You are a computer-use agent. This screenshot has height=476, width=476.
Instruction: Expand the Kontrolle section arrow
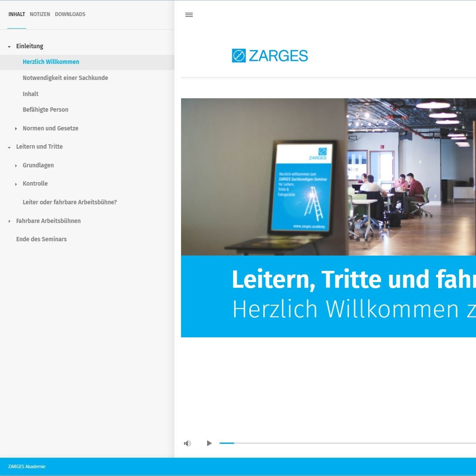tap(16, 184)
